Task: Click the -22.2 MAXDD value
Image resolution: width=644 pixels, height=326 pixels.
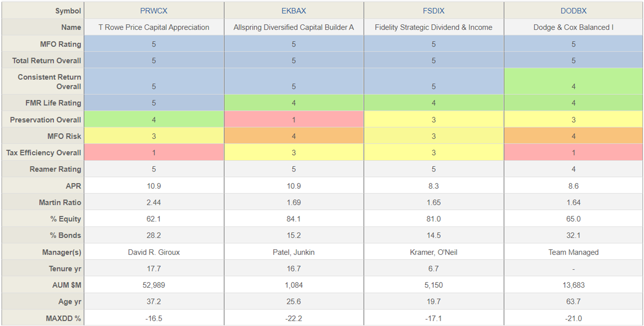Action: [294, 318]
